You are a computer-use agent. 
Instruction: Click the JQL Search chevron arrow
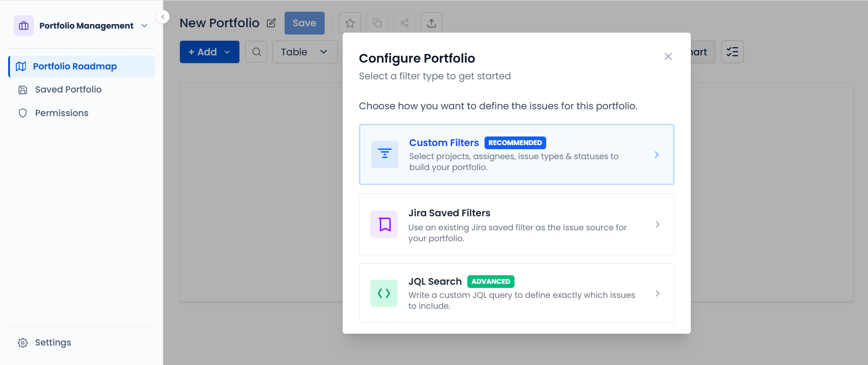coord(658,293)
